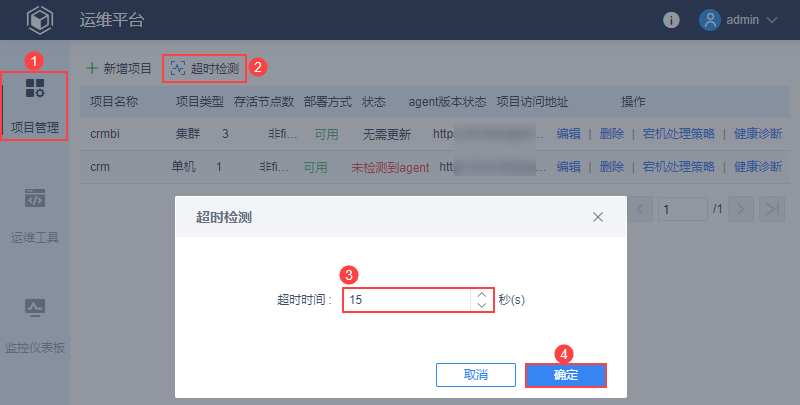Click 删除 link for crm project
Viewport: 800px width, 405px height.
[612, 166]
